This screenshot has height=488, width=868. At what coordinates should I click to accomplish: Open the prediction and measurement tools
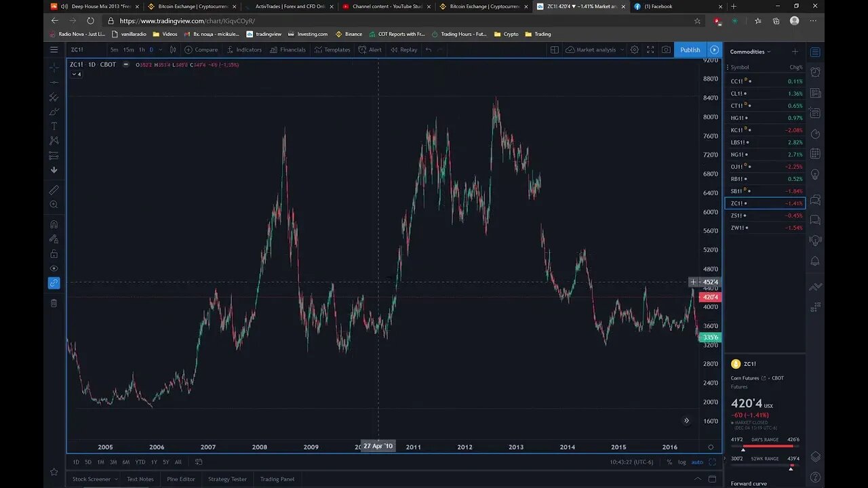[x=54, y=155]
